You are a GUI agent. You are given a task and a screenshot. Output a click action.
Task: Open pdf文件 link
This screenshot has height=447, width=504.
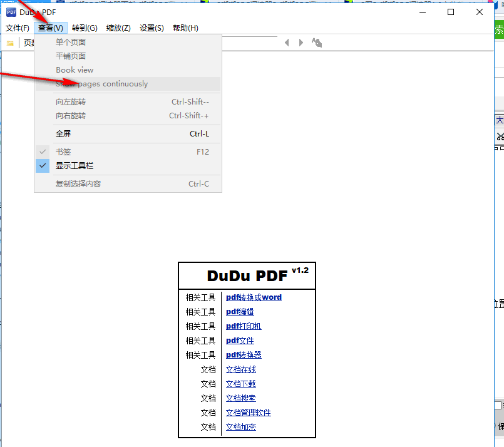tap(240, 341)
